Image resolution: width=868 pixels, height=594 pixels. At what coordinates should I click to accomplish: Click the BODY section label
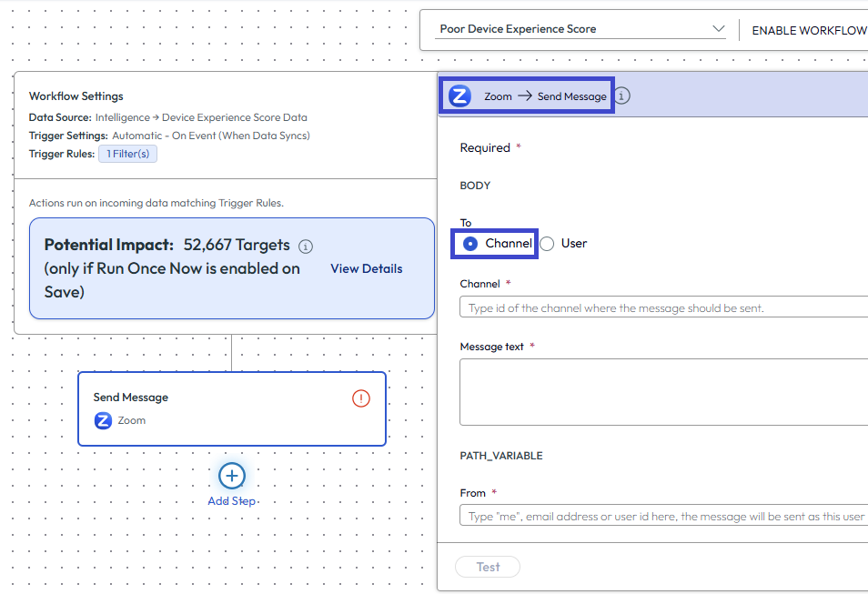click(x=475, y=186)
